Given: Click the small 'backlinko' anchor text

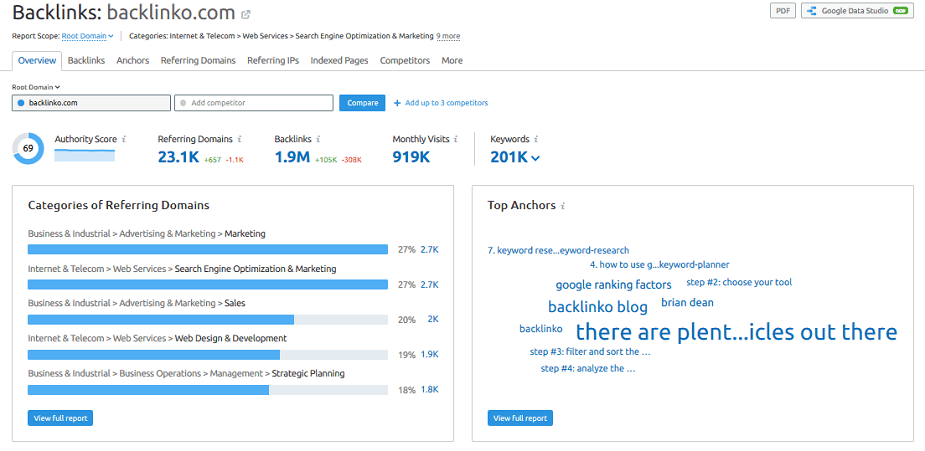Looking at the screenshot, I should point(541,329).
